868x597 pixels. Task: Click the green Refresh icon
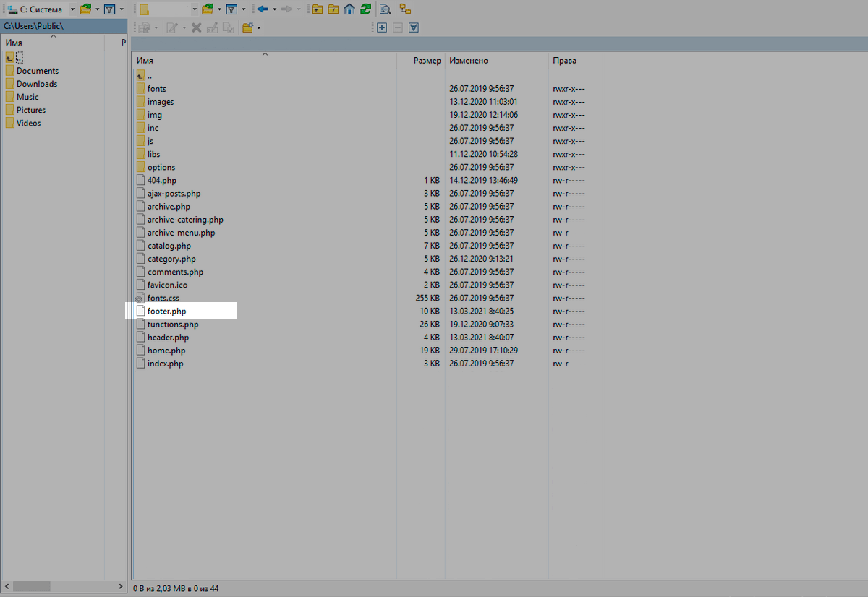pyautogui.click(x=366, y=9)
